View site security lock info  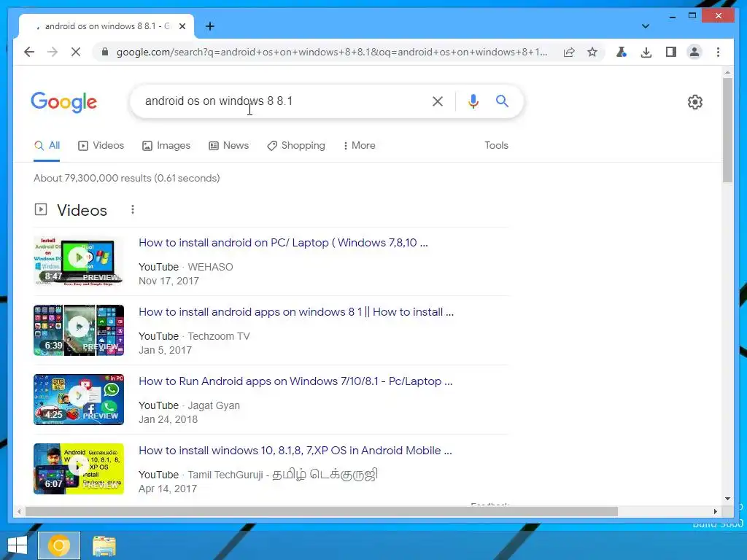tap(105, 52)
